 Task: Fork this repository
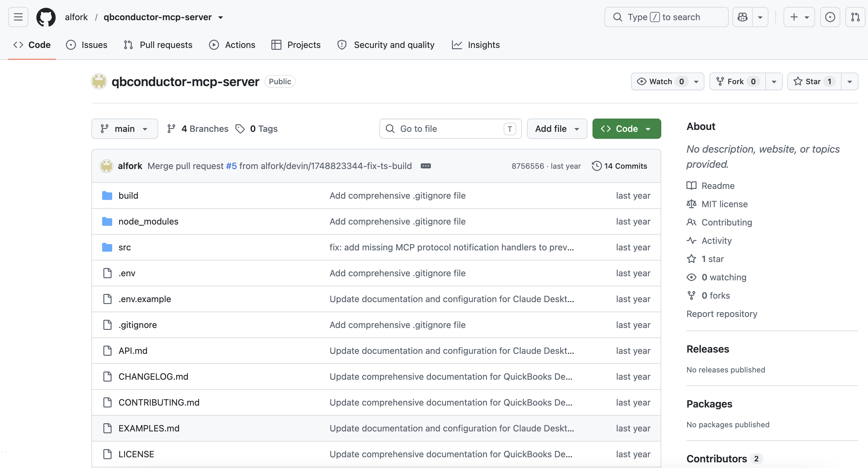click(738, 82)
